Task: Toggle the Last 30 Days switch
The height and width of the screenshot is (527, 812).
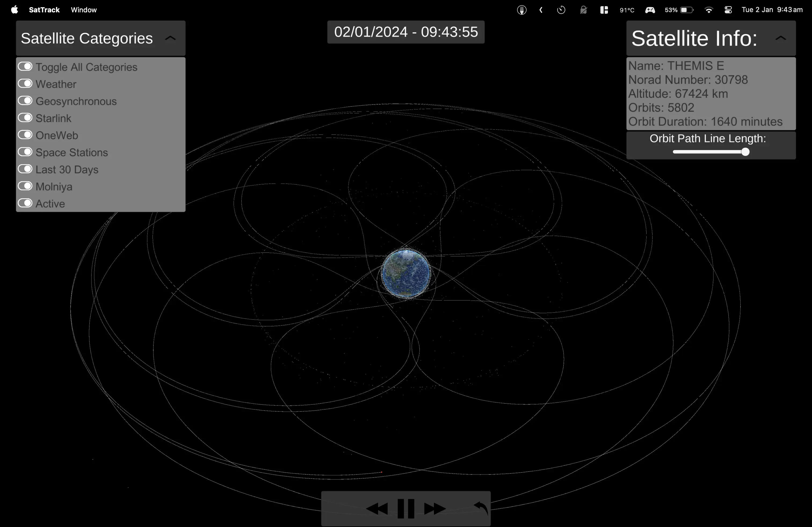Action: [x=25, y=169]
